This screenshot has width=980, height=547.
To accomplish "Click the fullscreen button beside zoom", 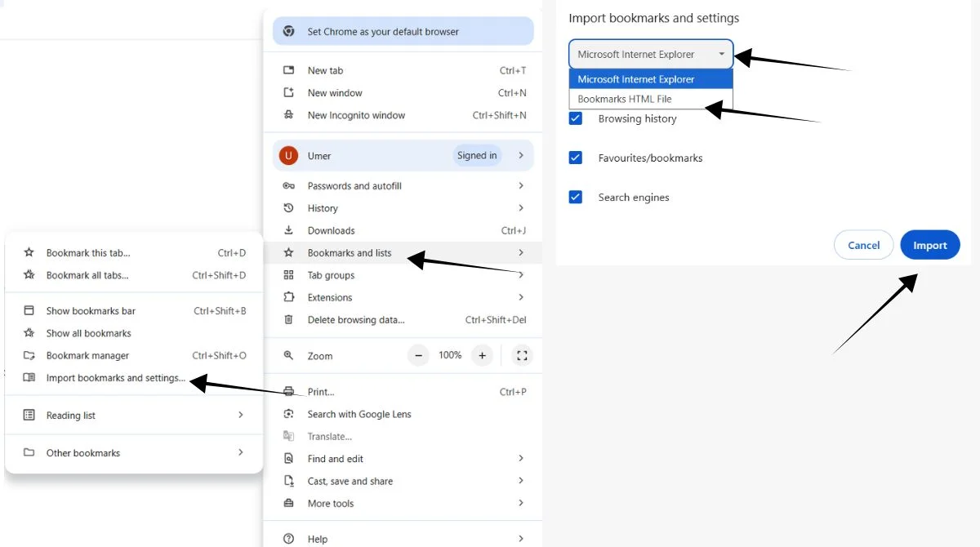I will click(523, 355).
